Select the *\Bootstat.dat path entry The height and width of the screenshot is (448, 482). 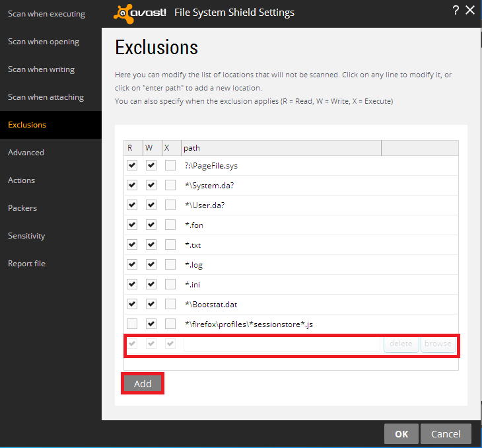211,305
